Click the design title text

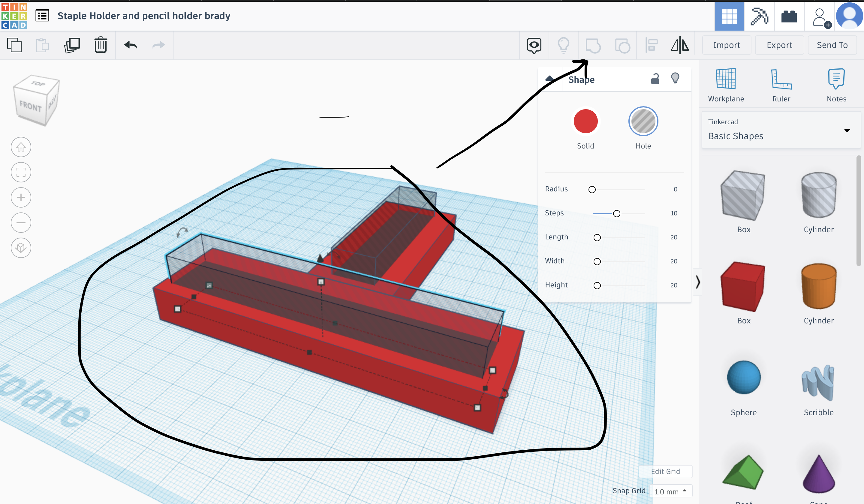point(144,16)
